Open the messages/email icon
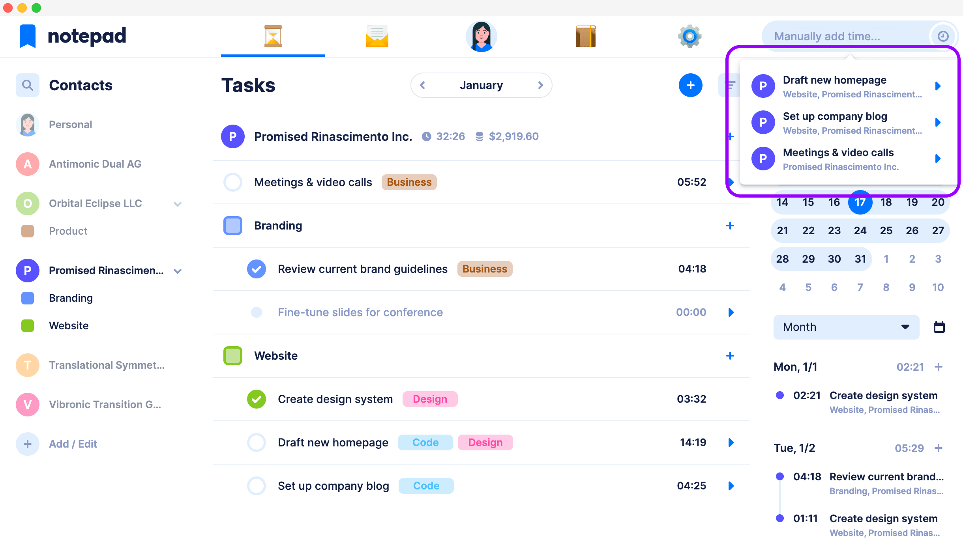The width and height of the screenshot is (963, 560). click(x=377, y=36)
